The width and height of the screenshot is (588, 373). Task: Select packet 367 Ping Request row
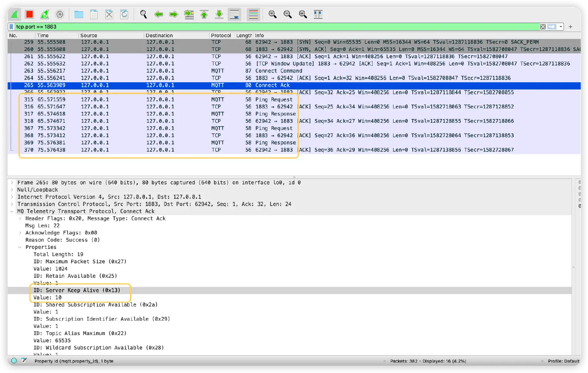pos(294,128)
